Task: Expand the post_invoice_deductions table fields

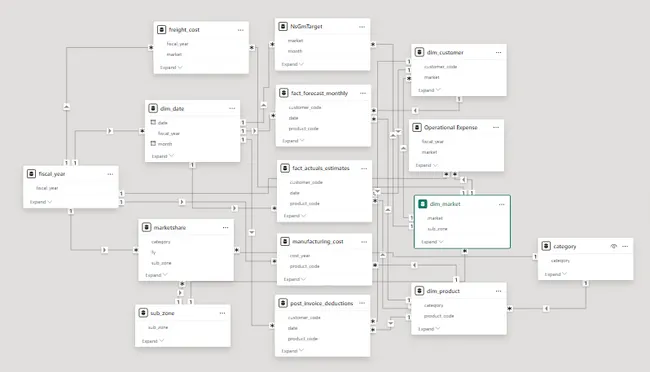Action: [x=293, y=350]
